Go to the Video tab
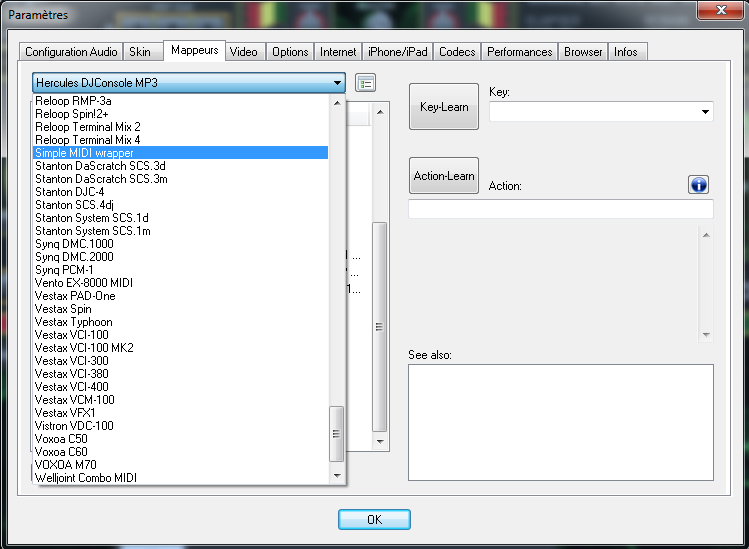Viewport: 749px width, 549px height. click(244, 52)
